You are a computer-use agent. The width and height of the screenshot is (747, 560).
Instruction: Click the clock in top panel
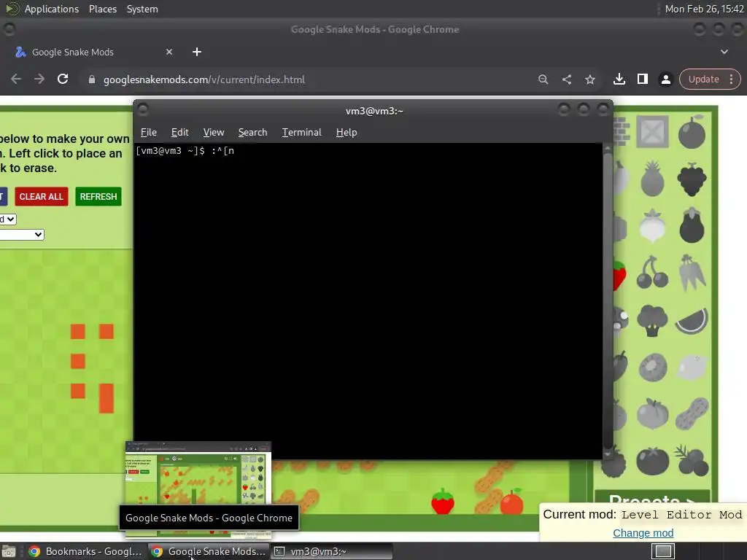704,9
